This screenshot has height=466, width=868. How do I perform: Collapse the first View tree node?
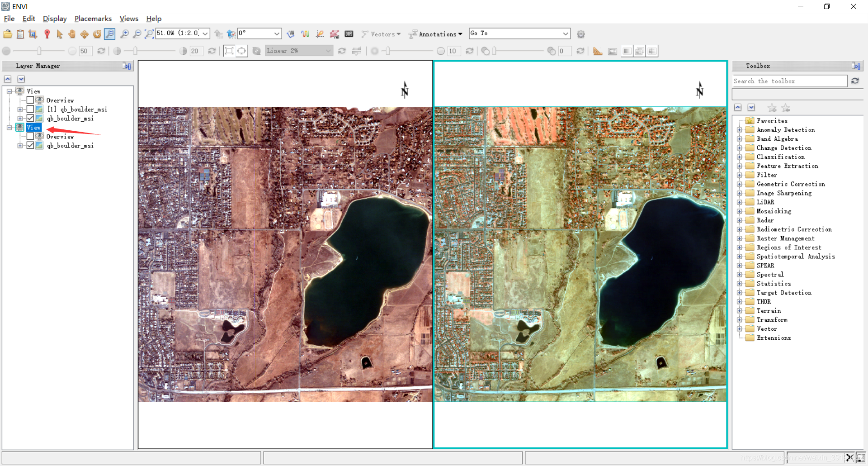coord(9,91)
